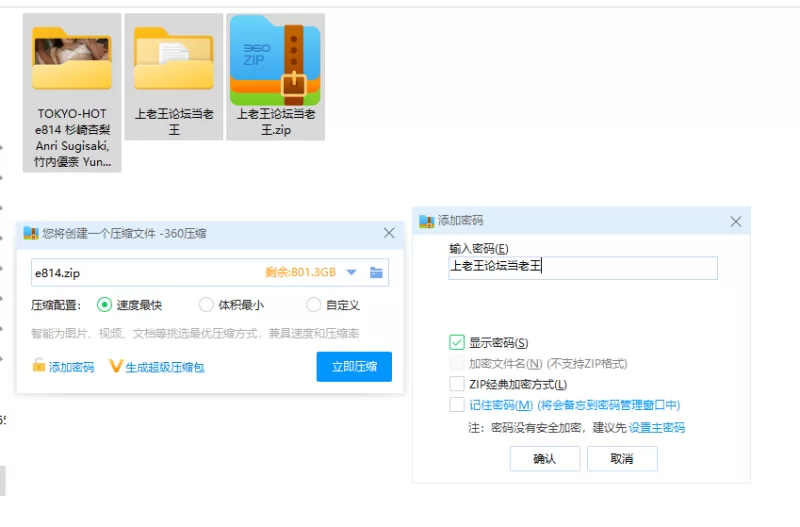The width and height of the screenshot is (800, 527).
Task: Click the TOKYO-HOT e814 folder name label
Action: pos(72,138)
